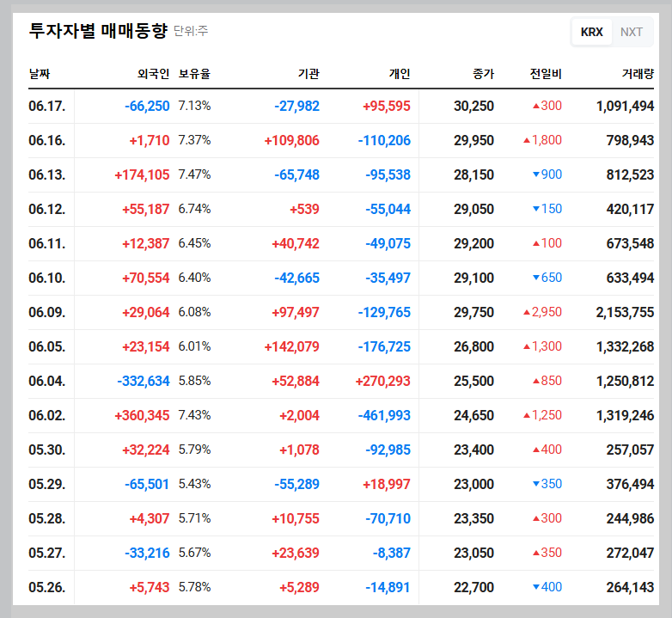Click the 개인 column header
This screenshot has width=672, height=618.
pos(400,74)
